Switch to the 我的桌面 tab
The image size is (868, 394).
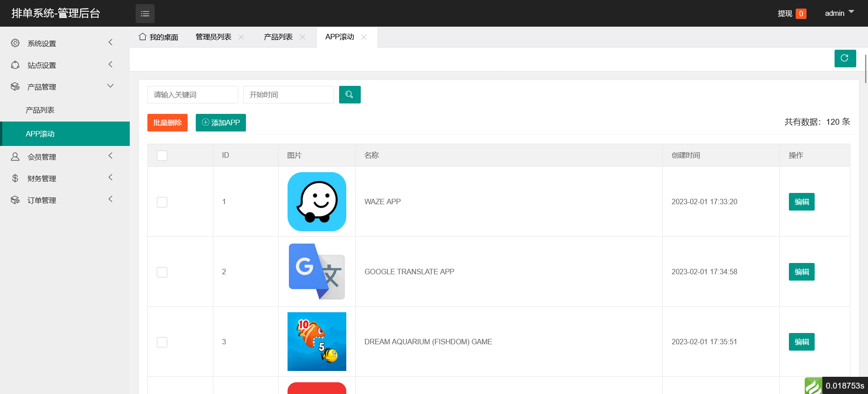[x=159, y=37]
